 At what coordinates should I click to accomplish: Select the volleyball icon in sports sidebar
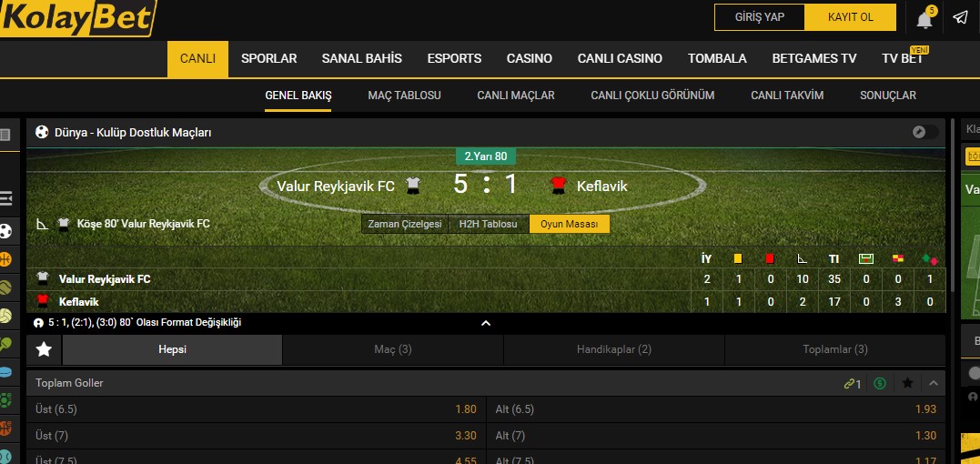click(x=5, y=316)
